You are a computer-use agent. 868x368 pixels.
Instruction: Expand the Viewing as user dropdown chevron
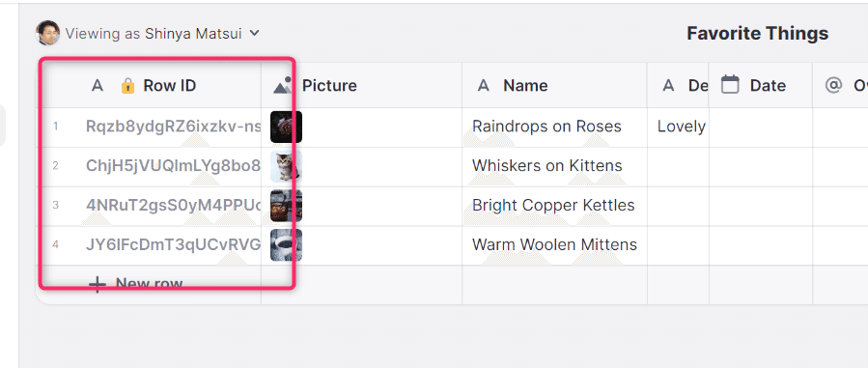click(254, 33)
